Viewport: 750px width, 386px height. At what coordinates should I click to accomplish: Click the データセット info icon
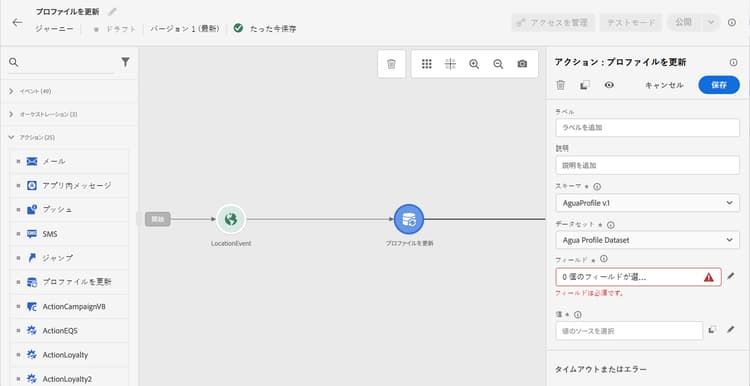(611, 224)
